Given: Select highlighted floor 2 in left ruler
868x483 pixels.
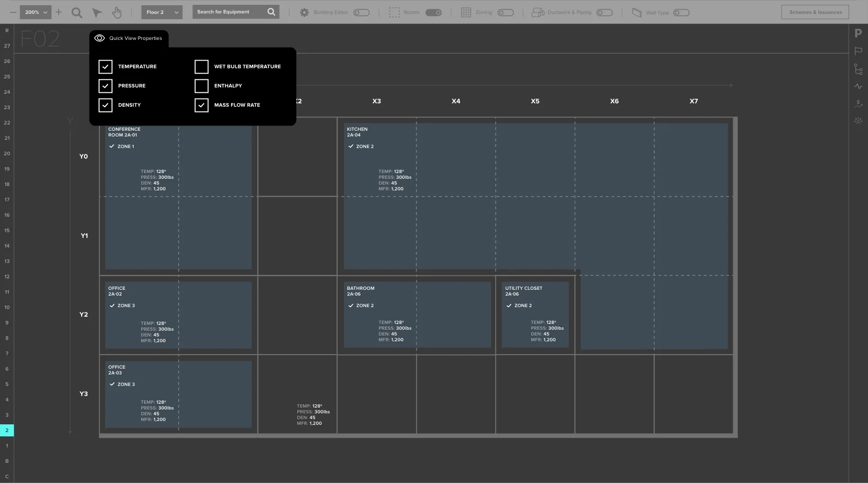Looking at the screenshot, I should [7, 430].
